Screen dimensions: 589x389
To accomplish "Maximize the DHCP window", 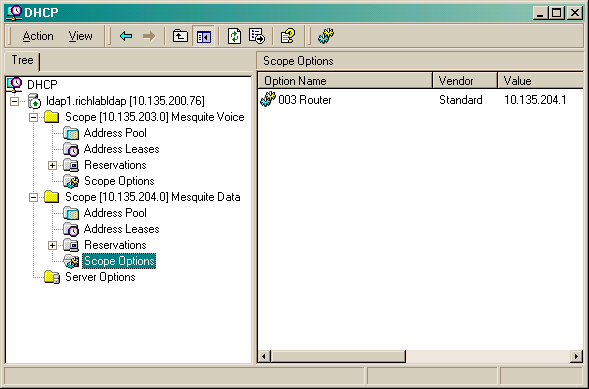I will [556, 13].
